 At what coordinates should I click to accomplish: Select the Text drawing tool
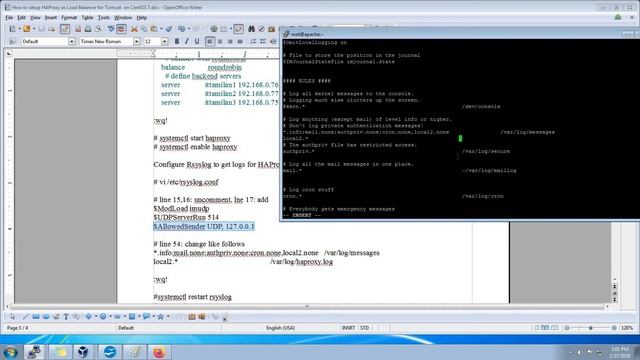pos(66,316)
